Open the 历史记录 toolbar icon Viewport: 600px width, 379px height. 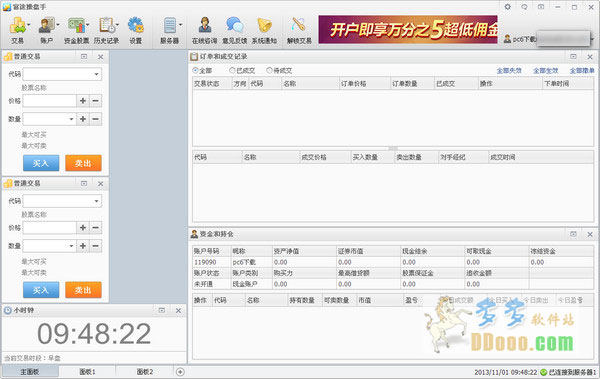pos(106,26)
